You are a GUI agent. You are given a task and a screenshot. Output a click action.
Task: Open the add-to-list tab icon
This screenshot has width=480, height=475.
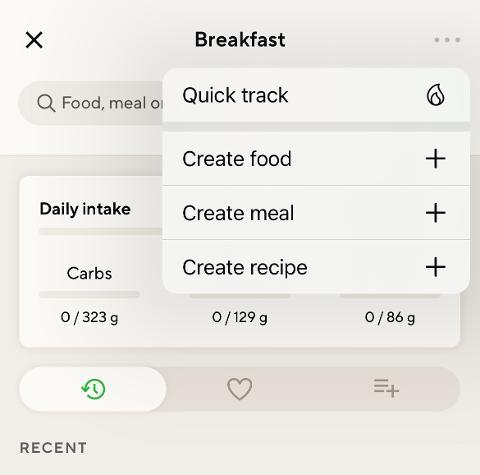pyautogui.click(x=386, y=389)
